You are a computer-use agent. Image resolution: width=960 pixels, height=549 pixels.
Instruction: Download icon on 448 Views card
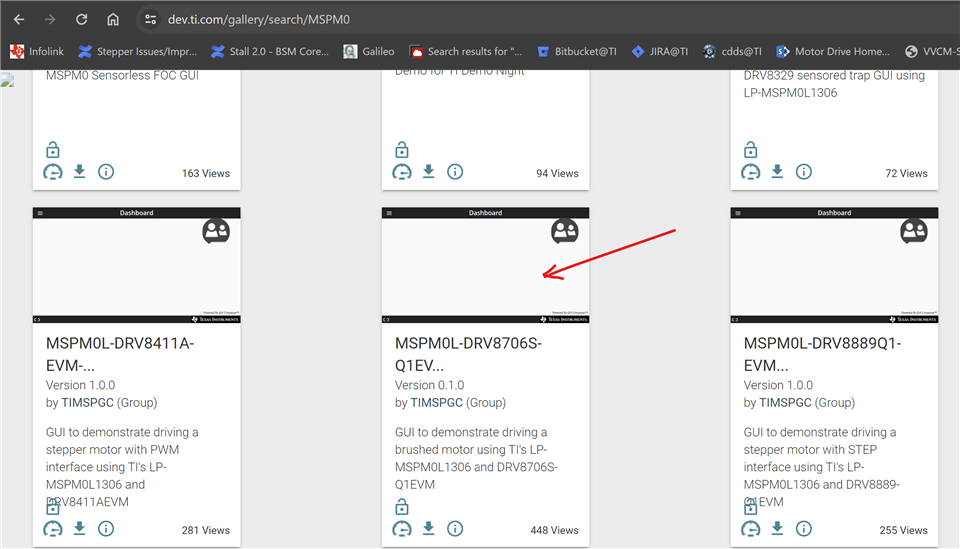429,528
